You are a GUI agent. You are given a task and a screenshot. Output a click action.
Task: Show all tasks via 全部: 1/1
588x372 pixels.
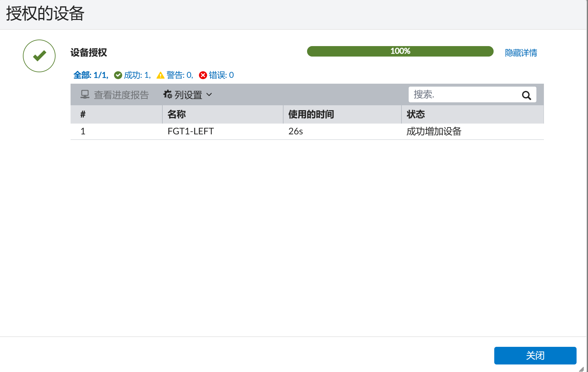coord(90,75)
